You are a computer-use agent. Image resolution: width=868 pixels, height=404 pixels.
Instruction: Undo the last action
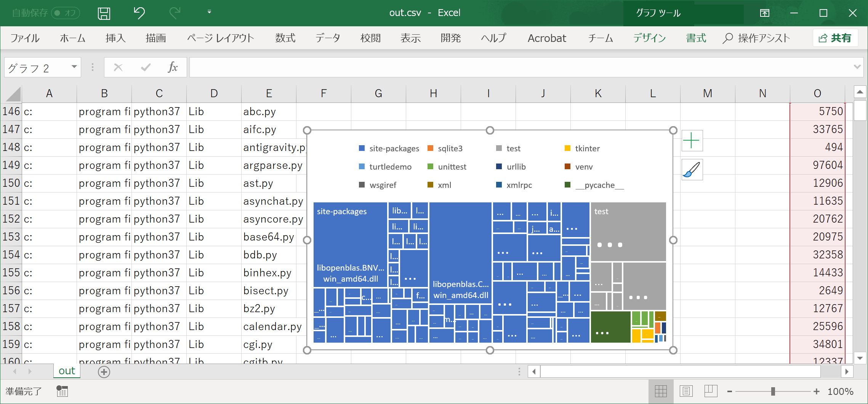pos(139,13)
